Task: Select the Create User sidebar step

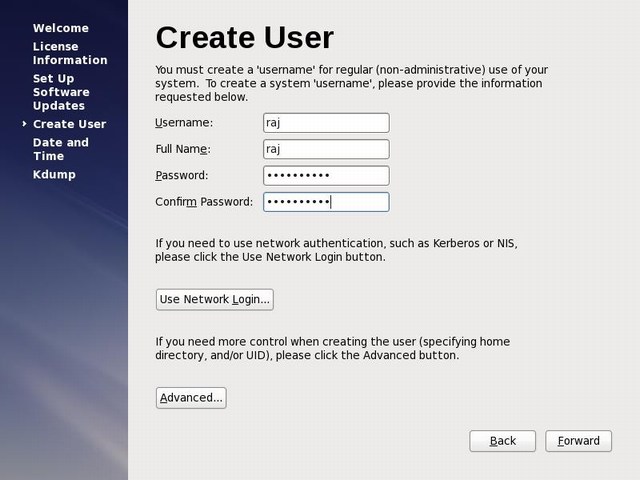Action: 69,124
